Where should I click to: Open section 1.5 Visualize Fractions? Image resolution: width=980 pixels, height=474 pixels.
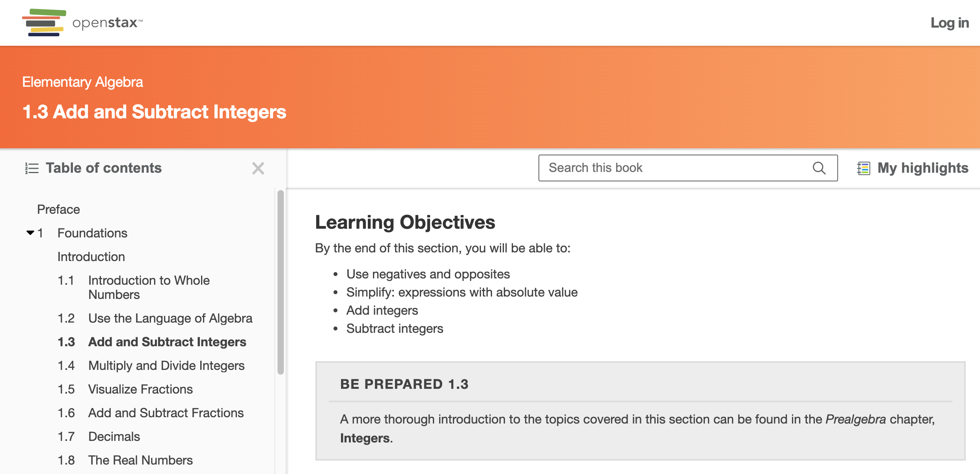(140, 389)
